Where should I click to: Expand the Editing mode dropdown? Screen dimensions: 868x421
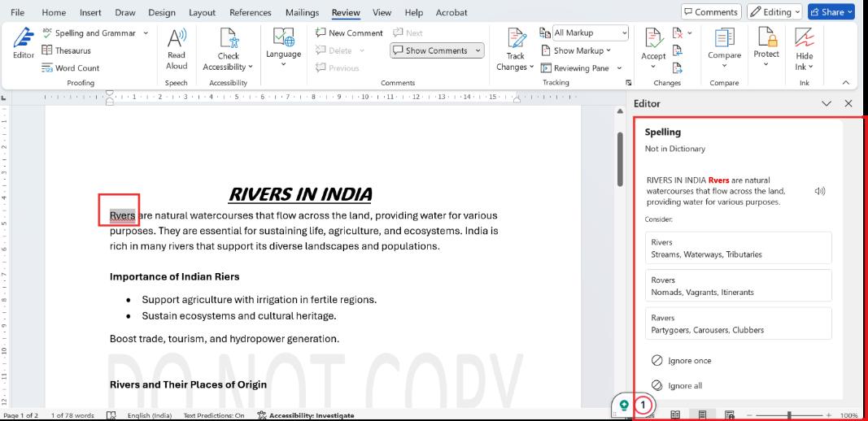pos(774,12)
